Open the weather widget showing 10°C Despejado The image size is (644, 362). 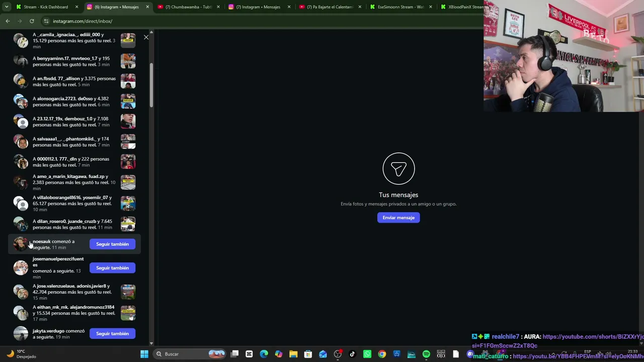[x=20, y=354]
